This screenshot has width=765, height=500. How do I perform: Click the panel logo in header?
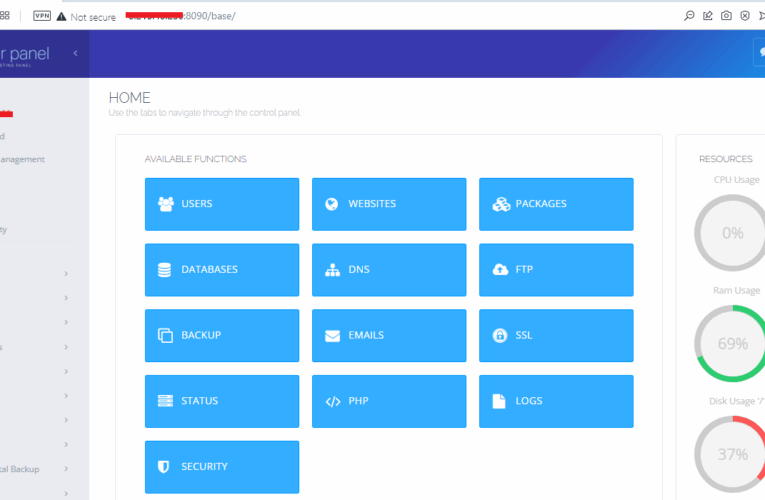[24, 55]
